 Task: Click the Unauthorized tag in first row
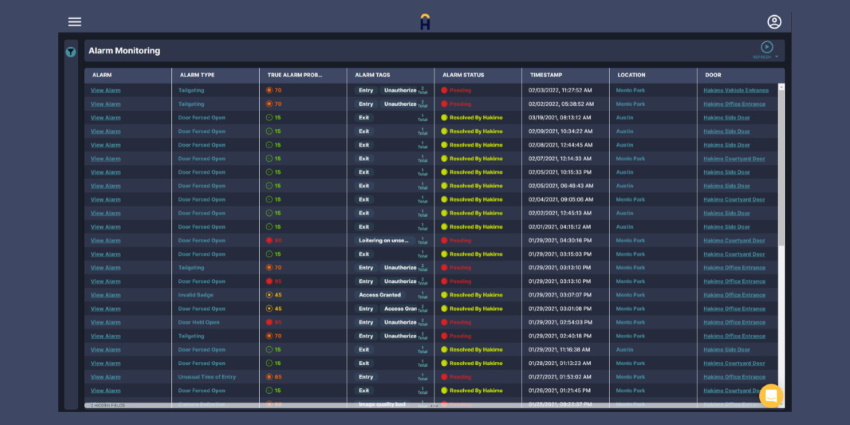pos(400,90)
